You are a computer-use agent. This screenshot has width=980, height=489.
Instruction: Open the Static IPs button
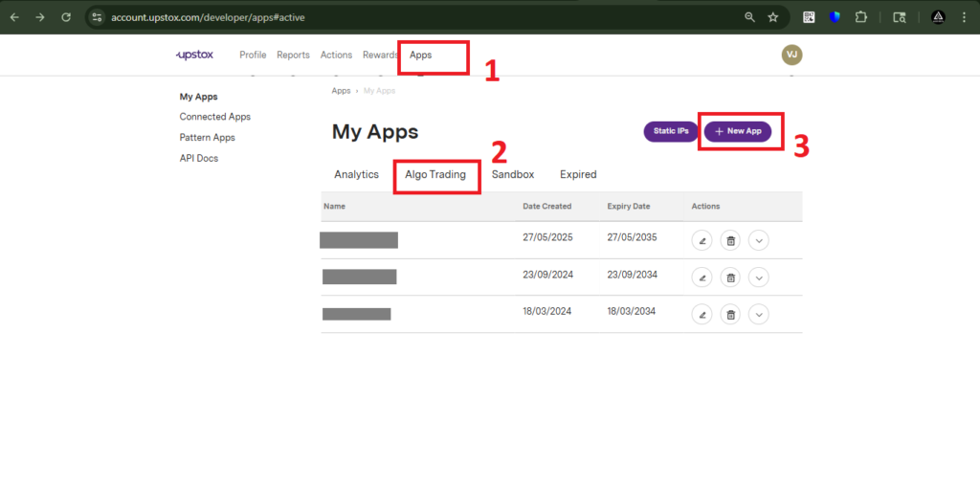[x=671, y=131]
